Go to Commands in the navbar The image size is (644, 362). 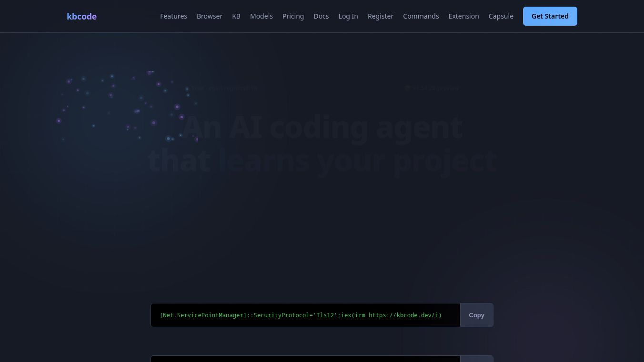coord(421,16)
